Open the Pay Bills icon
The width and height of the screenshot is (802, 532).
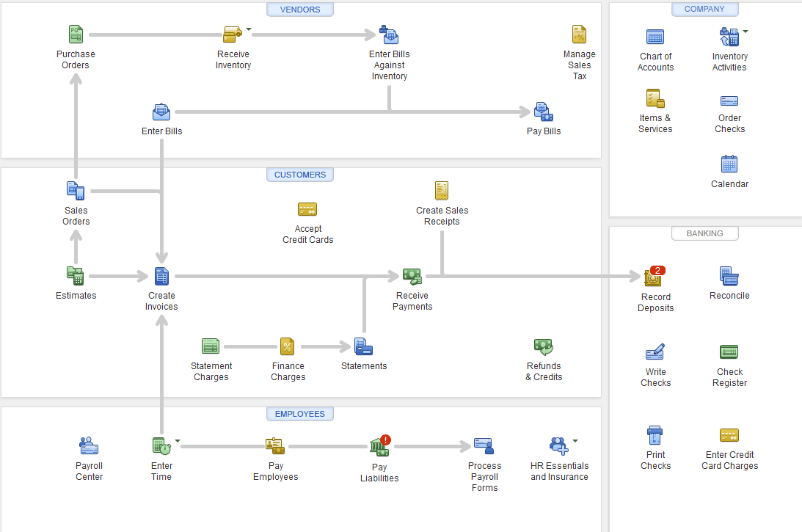(543, 112)
